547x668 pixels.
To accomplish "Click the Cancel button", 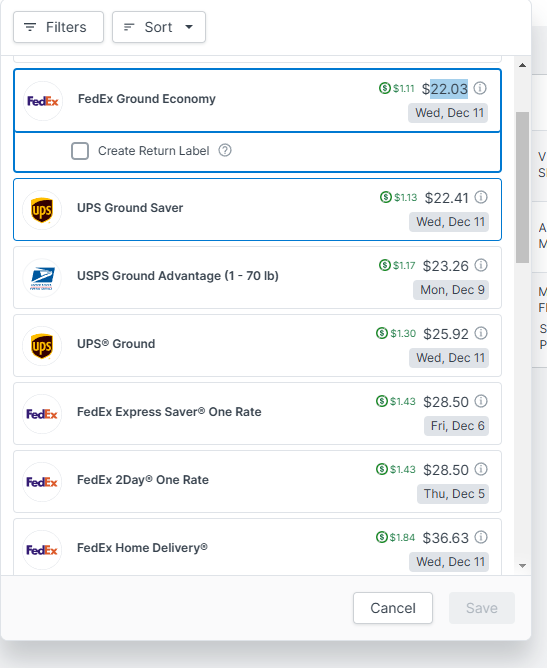I will tap(393, 608).
